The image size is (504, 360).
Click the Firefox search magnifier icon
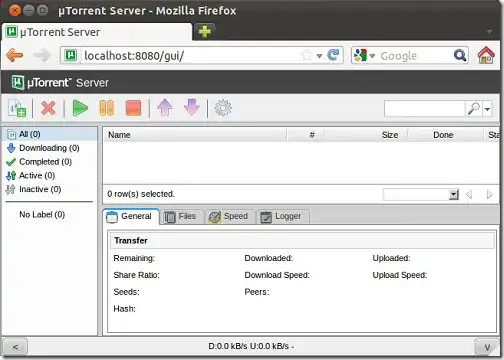point(460,55)
